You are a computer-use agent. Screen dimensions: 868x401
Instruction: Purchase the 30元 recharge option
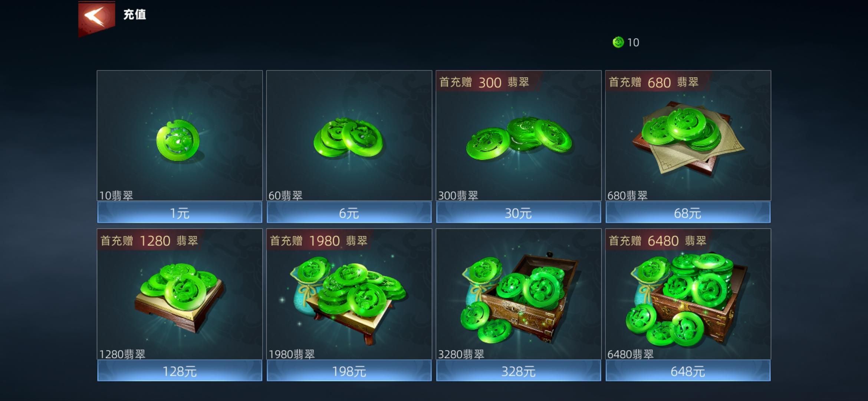click(x=519, y=213)
